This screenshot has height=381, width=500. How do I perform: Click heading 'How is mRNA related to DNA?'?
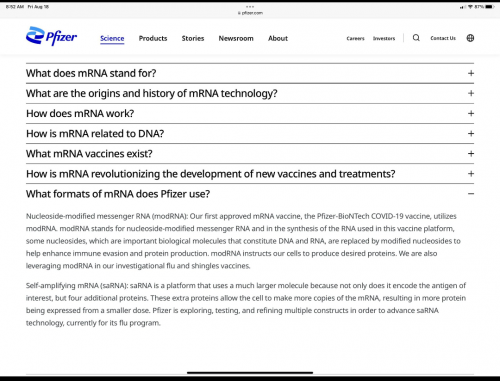point(95,134)
